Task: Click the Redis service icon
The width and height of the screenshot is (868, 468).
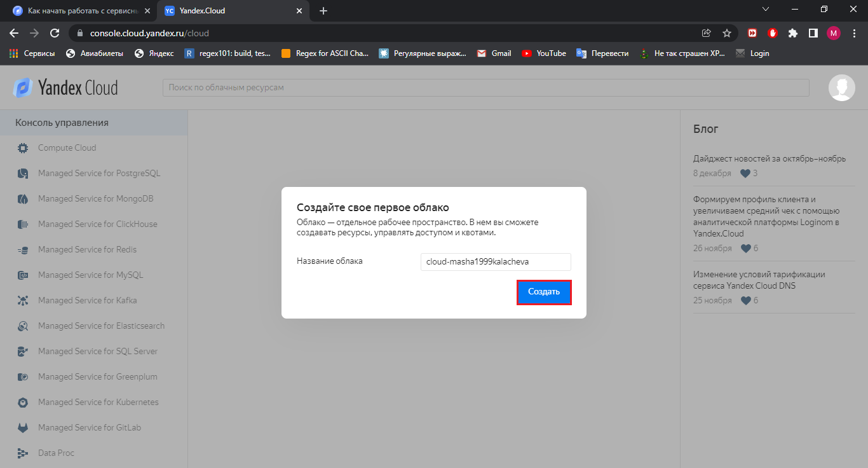Action: 23,250
